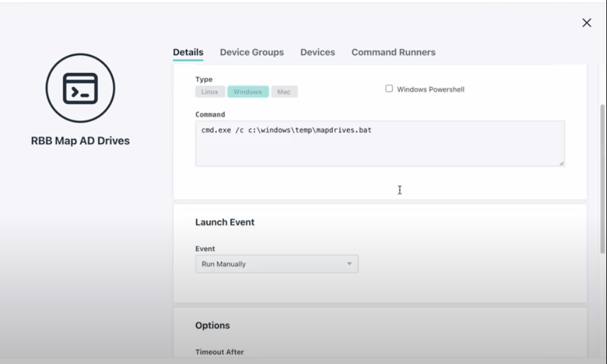The width and height of the screenshot is (607, 364).
Task: Click the RBB Map AD Drives title
Action: coord(80,140)
